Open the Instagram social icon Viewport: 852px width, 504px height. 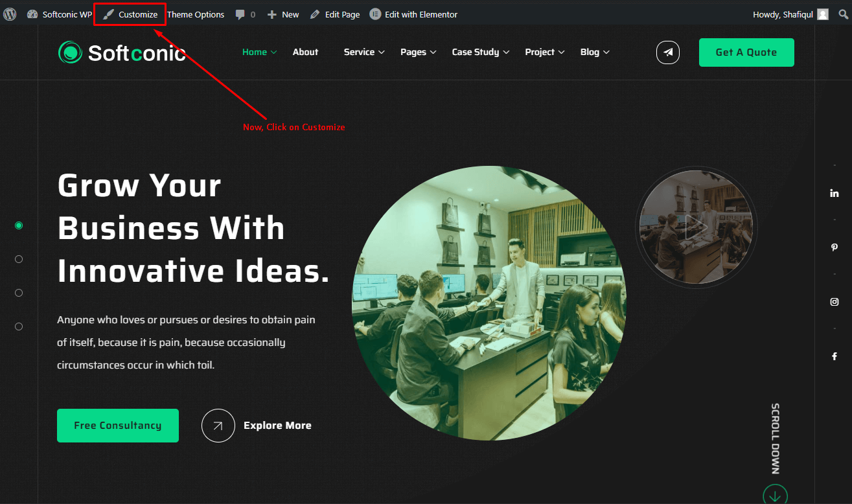(834, 302)
